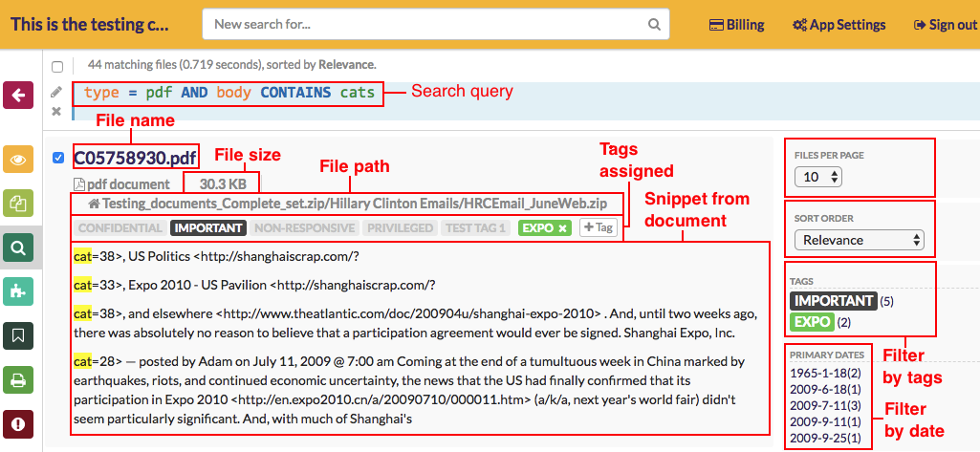This screenshot has height=452, width=980.
Task: Click snippet line 'cat=33>, Expo 2010 - US Pavilion'
Action: click(254, 285)
